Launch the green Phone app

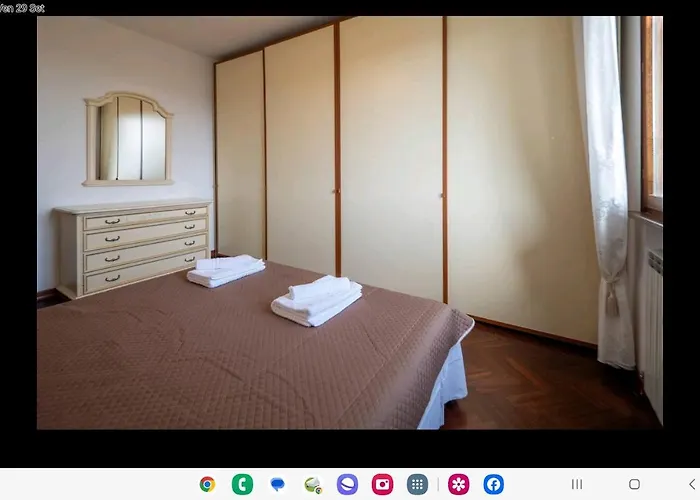click(x=242, y=484)
